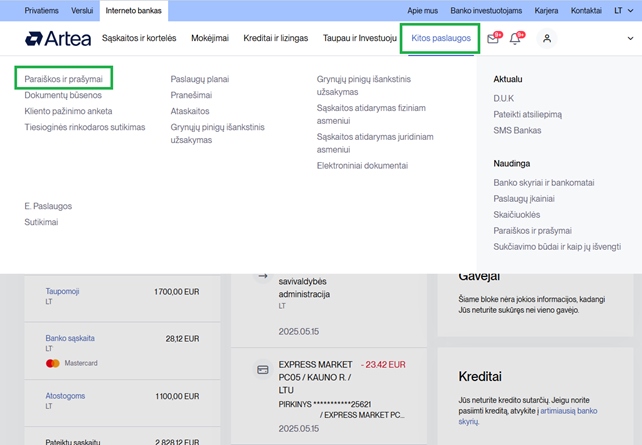Open the notifications bell icon
This screenshot has height=445, width=642.
[515, 38]
